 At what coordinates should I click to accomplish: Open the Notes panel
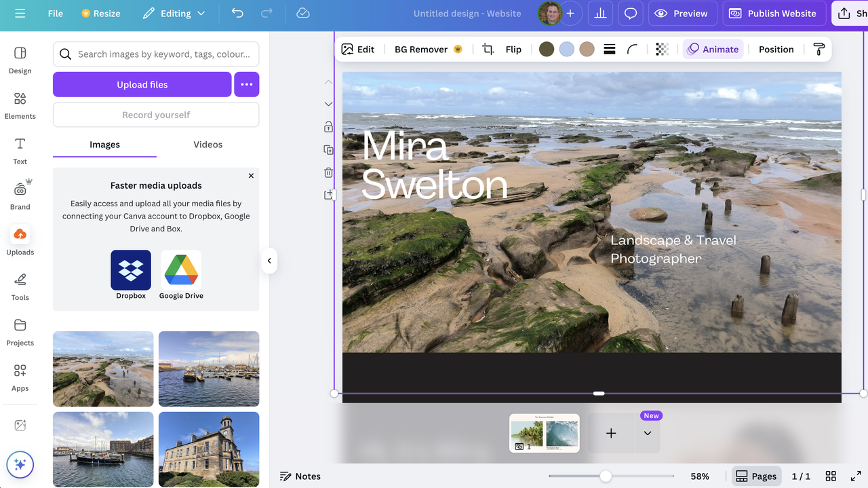click(x=300, y=476)
